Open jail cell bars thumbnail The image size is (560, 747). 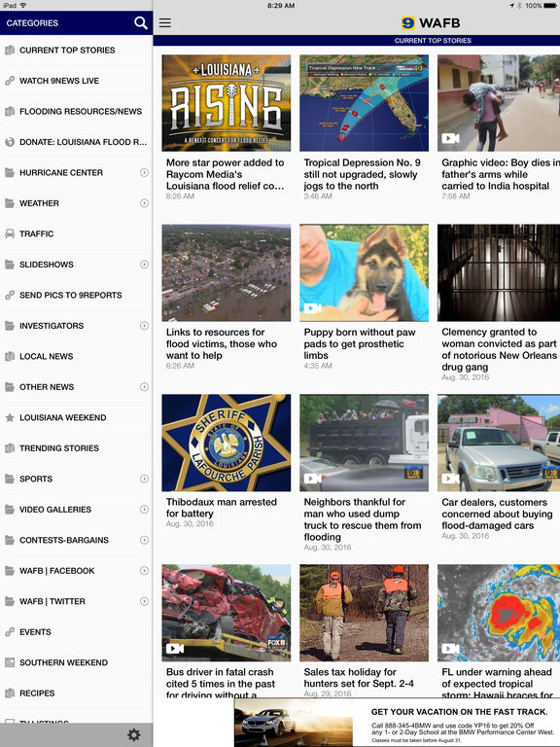[499, 272]
